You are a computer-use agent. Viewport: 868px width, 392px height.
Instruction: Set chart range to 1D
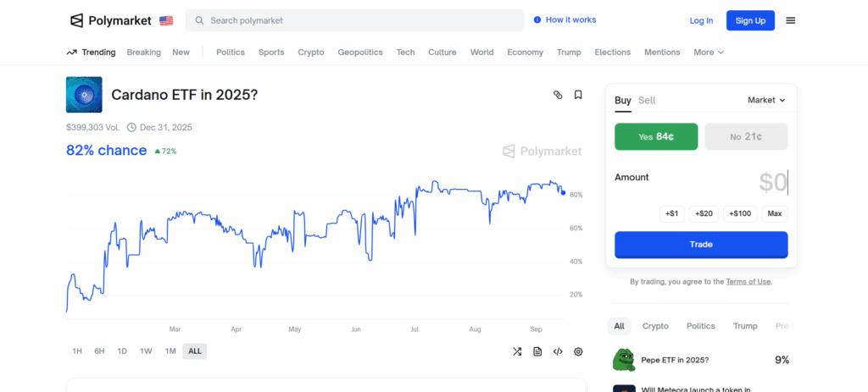122,351
